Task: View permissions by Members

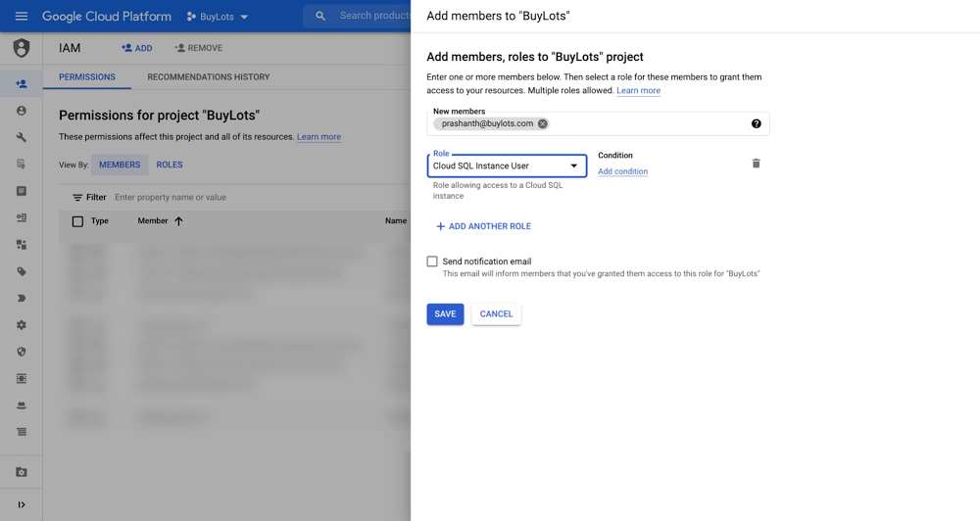Action: tap(120, 165)
